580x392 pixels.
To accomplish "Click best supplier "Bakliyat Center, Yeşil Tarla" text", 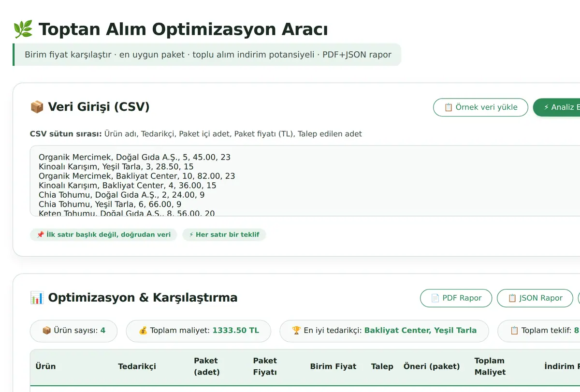I will tap(420, 331).
